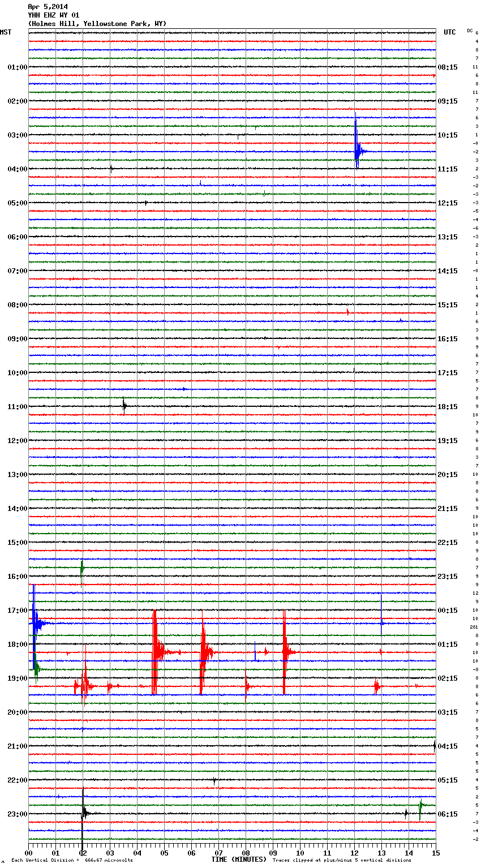The image size is (481, 868).
Task: Click the "Traces clipped at plus/minus 5 vertical divisions" note
Action: (342, 860)
